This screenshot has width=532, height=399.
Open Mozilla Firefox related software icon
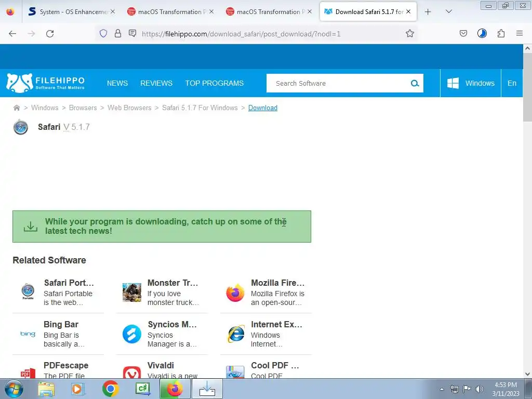click(x=235, y=292)
